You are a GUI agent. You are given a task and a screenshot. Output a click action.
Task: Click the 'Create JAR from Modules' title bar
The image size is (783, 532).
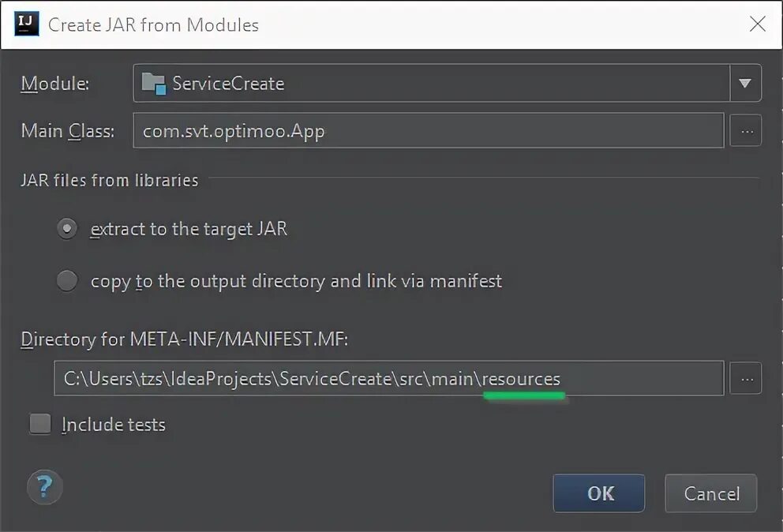tap(153, 24)
